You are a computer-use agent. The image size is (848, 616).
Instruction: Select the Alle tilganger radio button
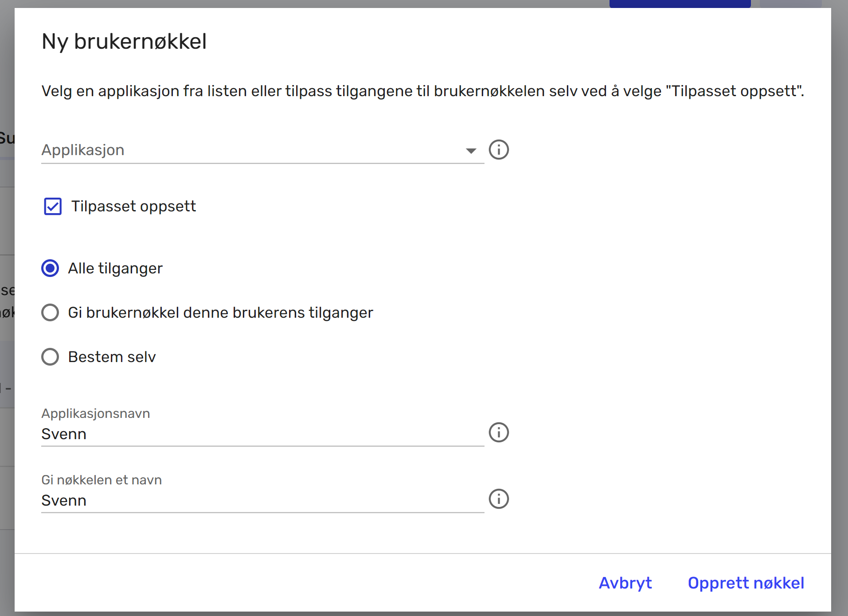[50, 269]
